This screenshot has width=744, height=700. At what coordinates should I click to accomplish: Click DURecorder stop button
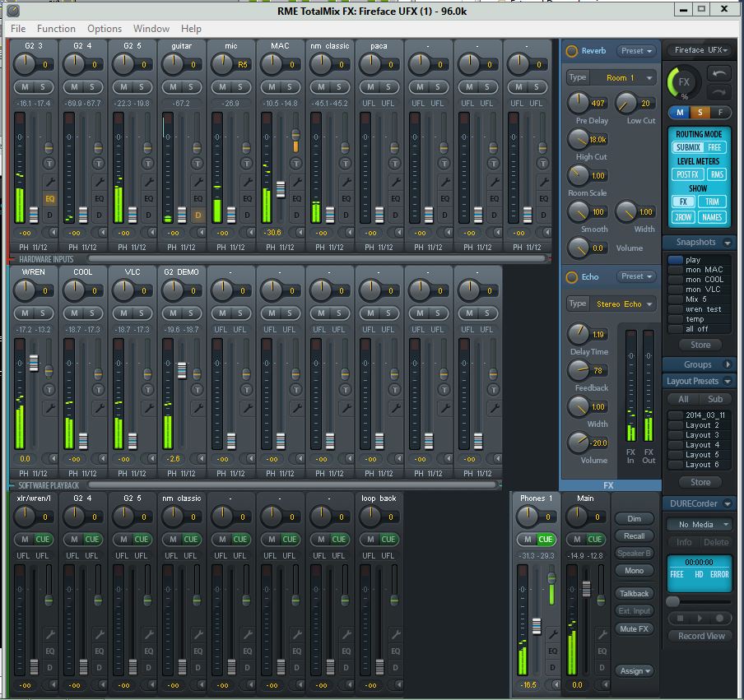pos(680,618)
